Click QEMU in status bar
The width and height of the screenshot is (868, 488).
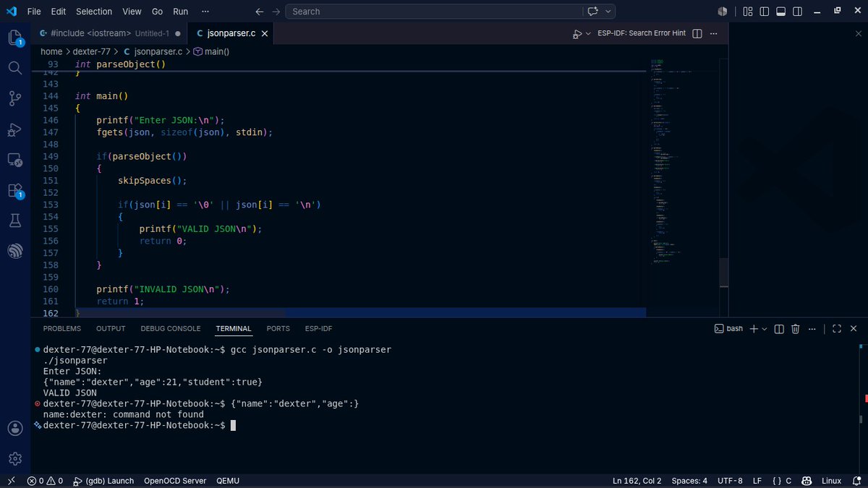(x=227, y=481)
